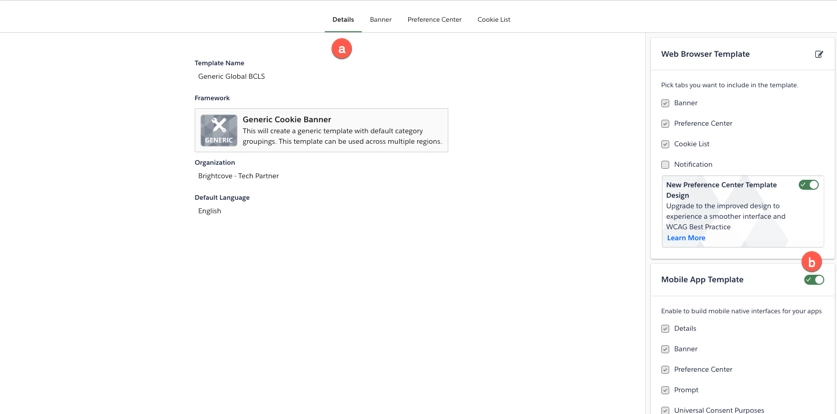Click the Default Language value English
This screenshot has width=837, height=414.
(x=210, y=211)
